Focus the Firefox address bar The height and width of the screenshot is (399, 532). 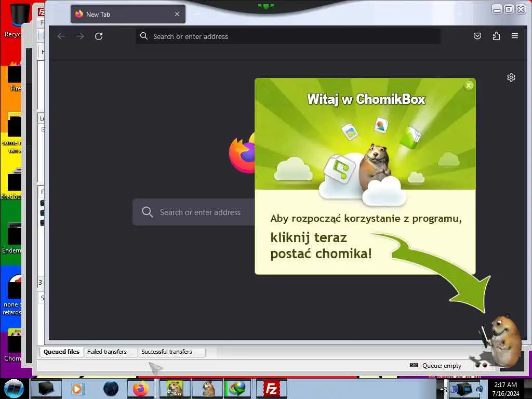pos(288,36)
